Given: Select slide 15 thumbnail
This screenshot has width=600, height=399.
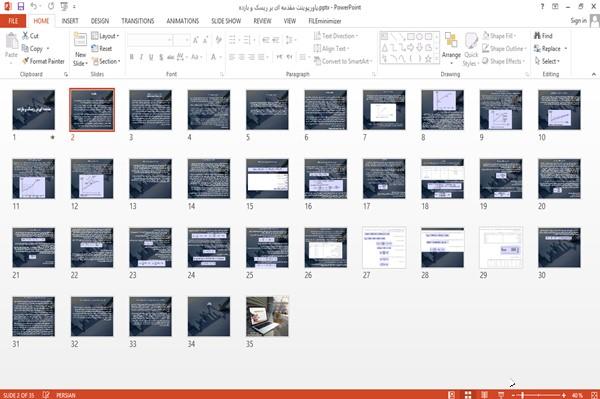Looking at the screenshot, I should coord(267,179).
